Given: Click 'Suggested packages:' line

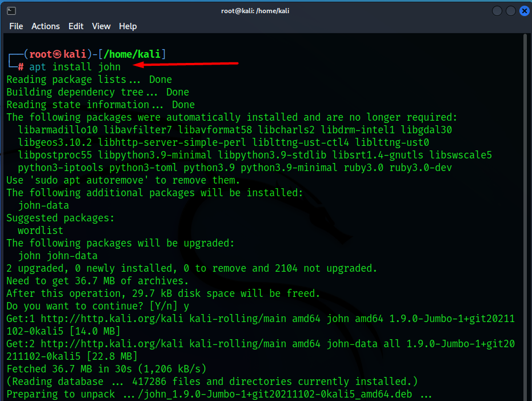Looking at the screenshot, I should click(x=61, y=218).
